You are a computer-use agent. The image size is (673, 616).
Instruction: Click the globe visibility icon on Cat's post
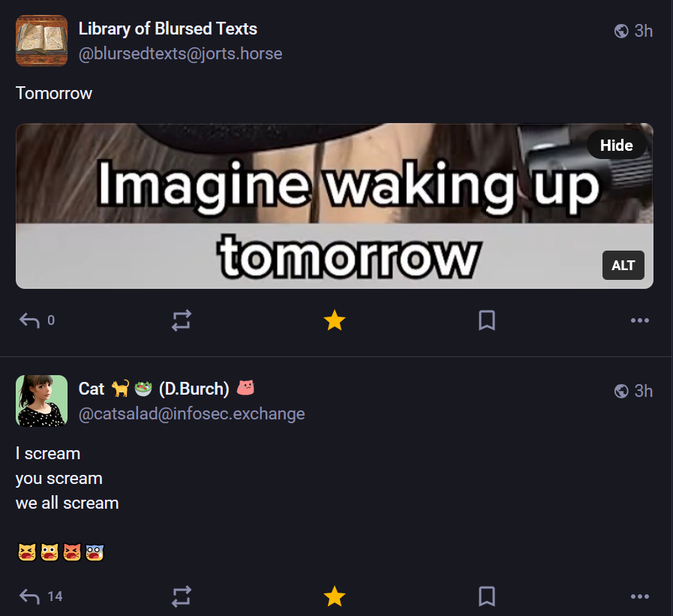[x=621, y=391]
